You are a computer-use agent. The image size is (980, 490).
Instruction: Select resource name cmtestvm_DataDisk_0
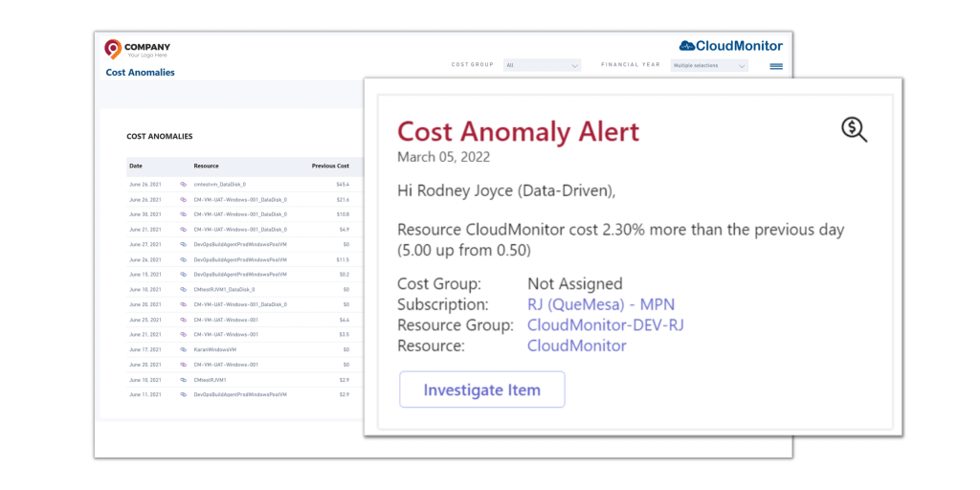pyautogui.click(x=220, y=185)
